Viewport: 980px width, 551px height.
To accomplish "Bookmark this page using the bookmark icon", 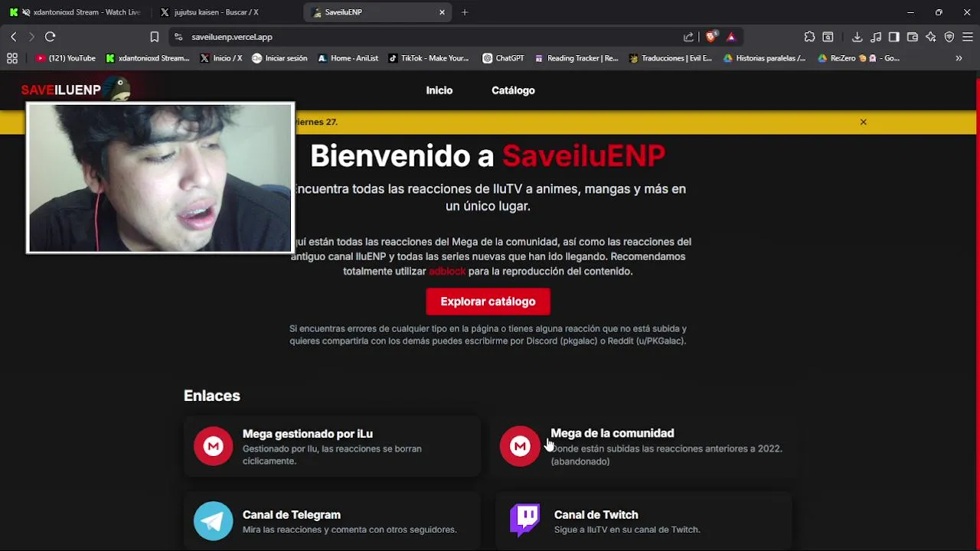I will pos(155,37).
